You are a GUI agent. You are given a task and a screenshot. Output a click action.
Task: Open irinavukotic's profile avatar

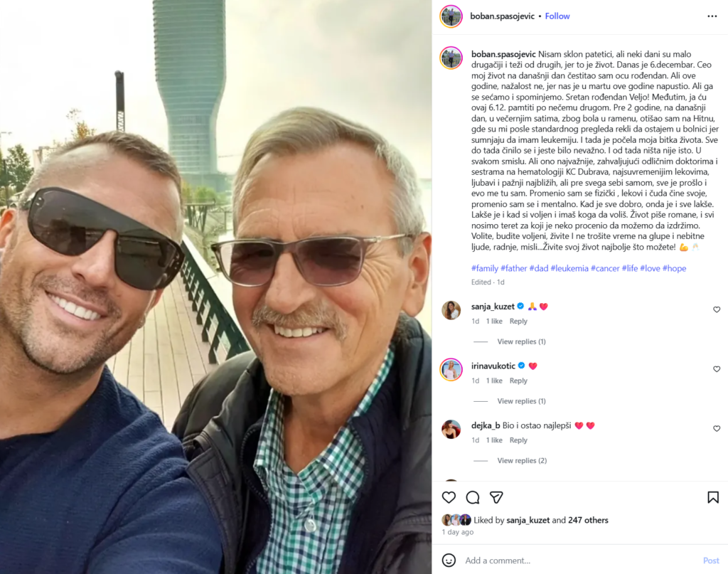[451, 370]
